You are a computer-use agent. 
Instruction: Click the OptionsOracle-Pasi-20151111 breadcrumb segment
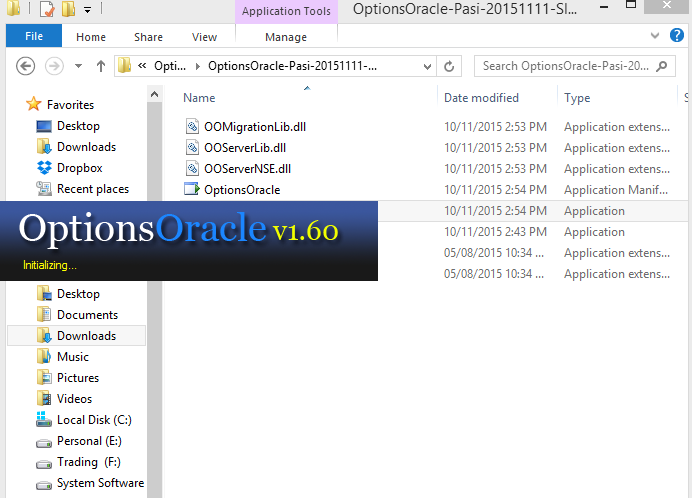point(293,66)
